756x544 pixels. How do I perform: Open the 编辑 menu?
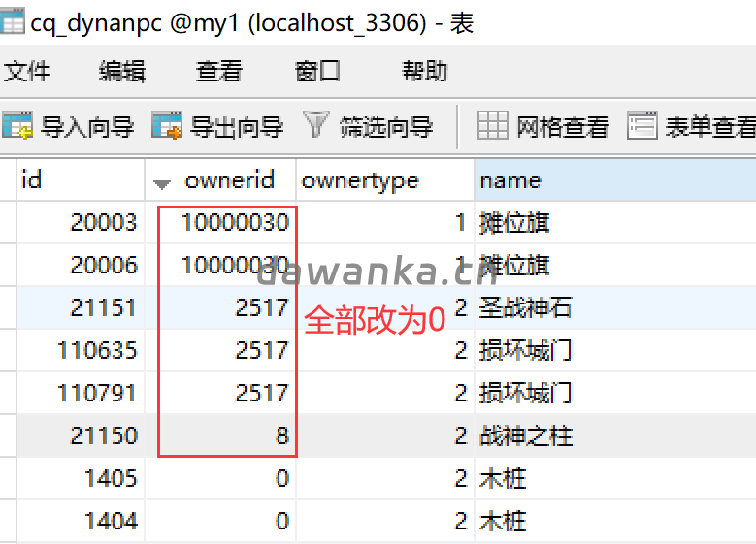122,72
